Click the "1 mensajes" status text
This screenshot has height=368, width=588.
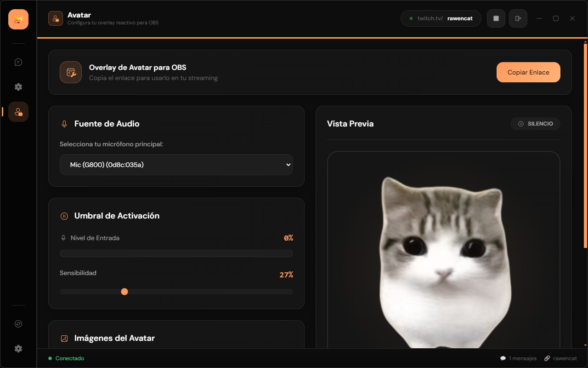(523, 358)
